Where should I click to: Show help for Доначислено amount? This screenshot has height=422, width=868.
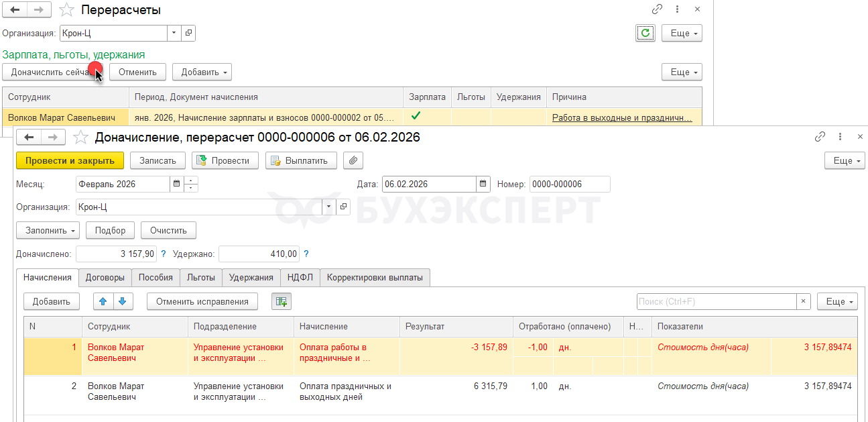click(x=164, y=254)
